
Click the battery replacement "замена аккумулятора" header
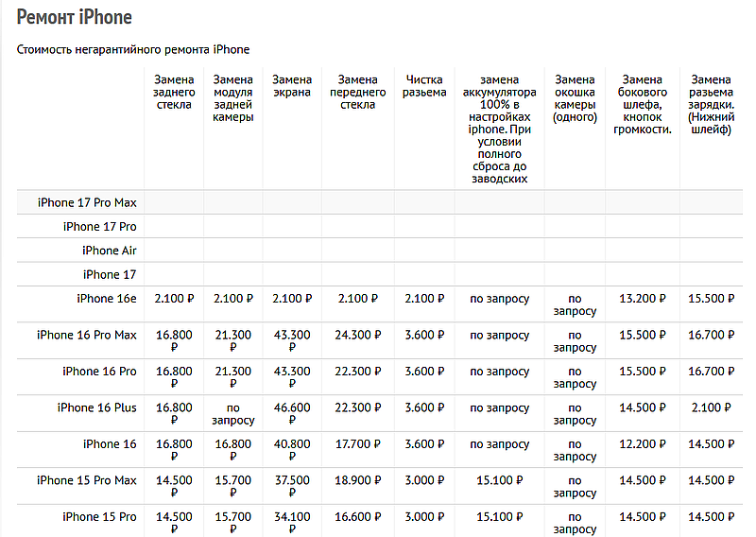click(x=498, y=130)
